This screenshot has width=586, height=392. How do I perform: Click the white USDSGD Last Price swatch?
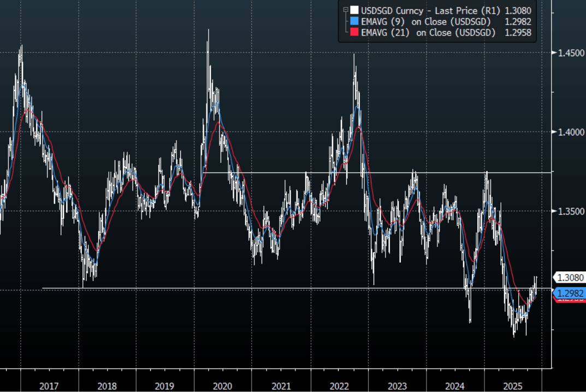[354, 10]
